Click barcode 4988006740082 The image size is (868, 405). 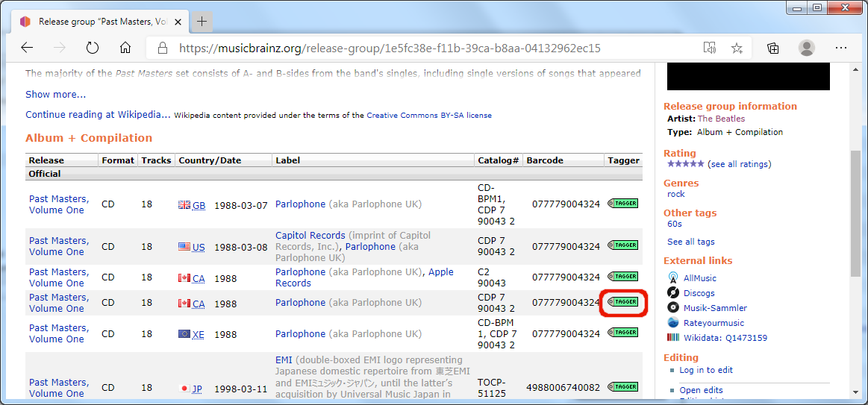click(x=563, y=387)
